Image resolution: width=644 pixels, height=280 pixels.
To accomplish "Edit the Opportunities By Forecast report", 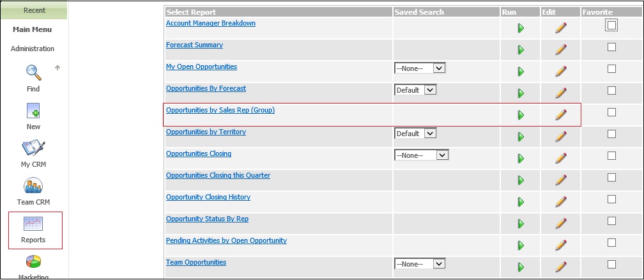I will click(x=561, y=93).
